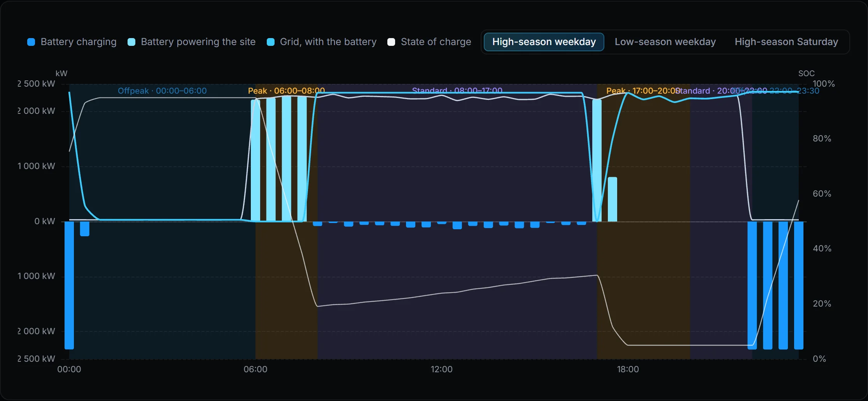
Task: Switch to High-season Saturday tab
Action: (786, 42)
